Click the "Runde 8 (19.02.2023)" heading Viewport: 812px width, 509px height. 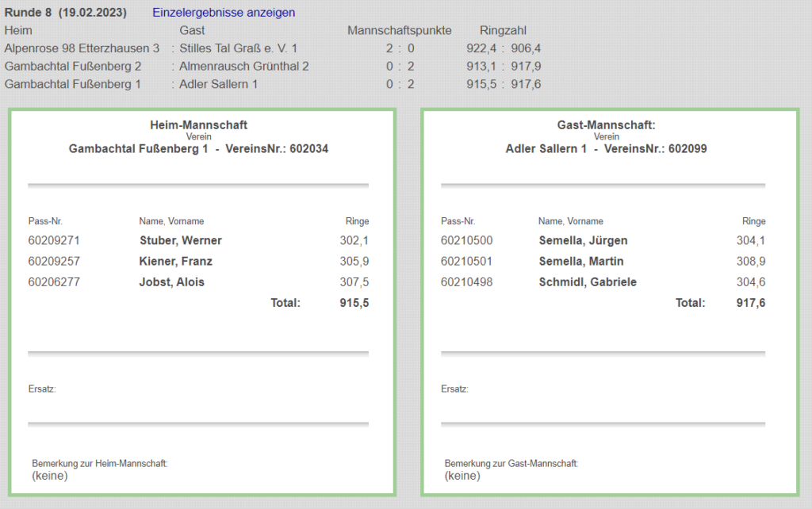tap(70, 13)
